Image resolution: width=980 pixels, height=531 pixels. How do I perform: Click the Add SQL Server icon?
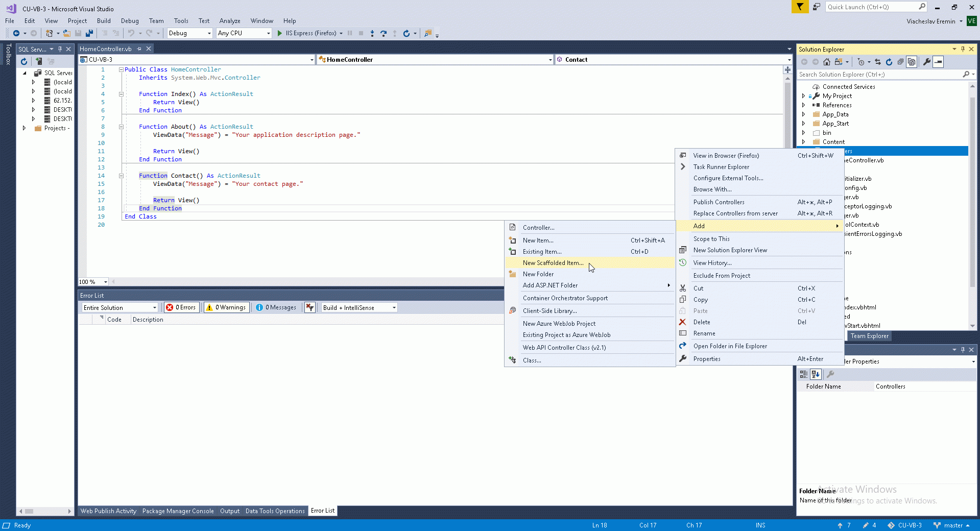[39, 61]
